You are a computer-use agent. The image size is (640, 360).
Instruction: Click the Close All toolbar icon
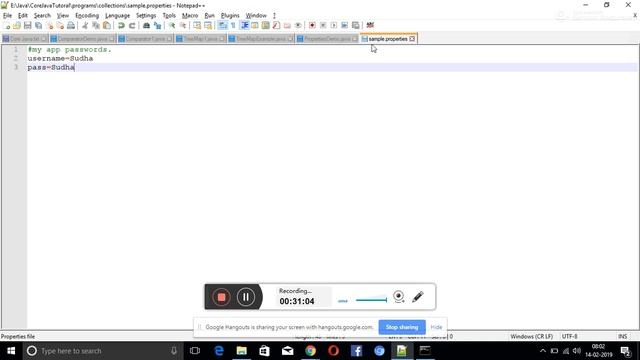pos(60,25)
